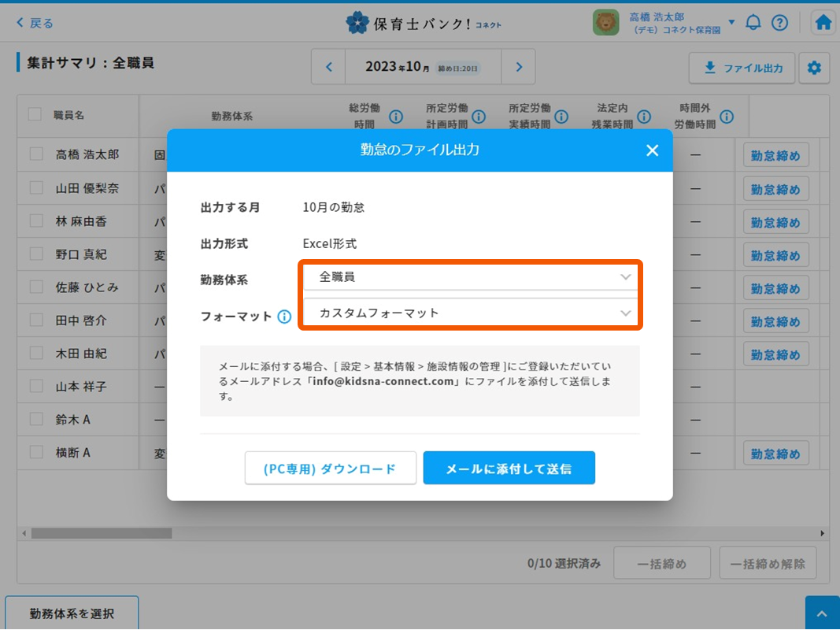840x630 pixels.
Task: Click info icon beside 総労働時間 column
Action: (396, 117)
